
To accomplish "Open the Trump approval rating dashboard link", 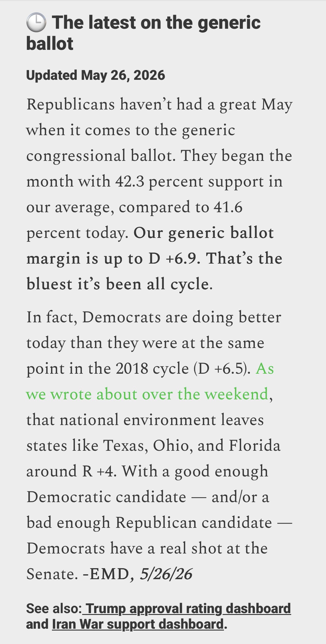I will (186, 609).
